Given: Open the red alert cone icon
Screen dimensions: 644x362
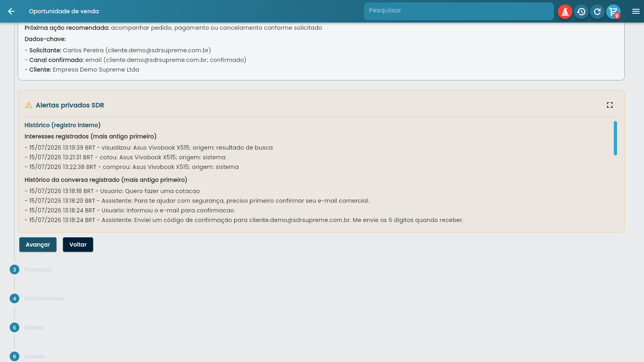Looking at the screenshot, I should [565, 12].
